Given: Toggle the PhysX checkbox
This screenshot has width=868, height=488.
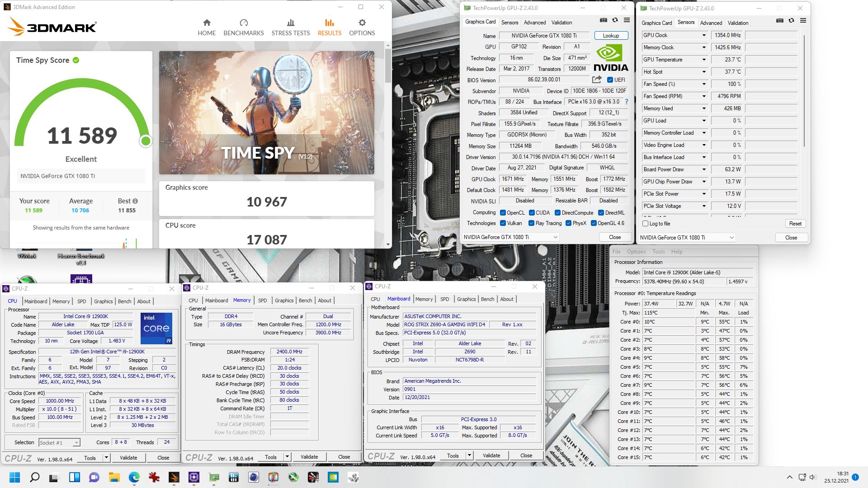Looking at the screenshot, I should 568,223.
